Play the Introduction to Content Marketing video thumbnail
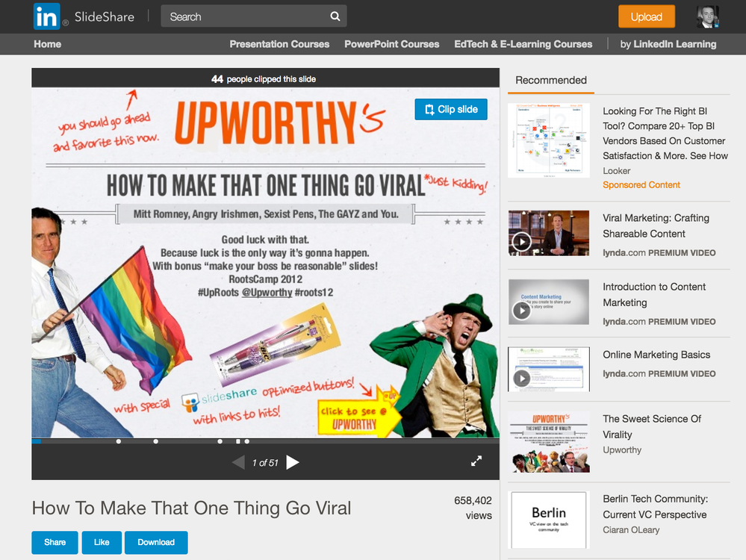Screen dimensions: 746x560 click(x=549, y=302)
